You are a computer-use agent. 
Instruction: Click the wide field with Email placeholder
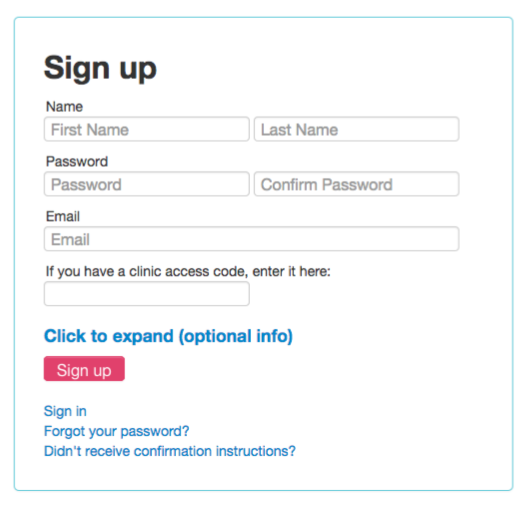pyautogui.click(x=251, y=239)
